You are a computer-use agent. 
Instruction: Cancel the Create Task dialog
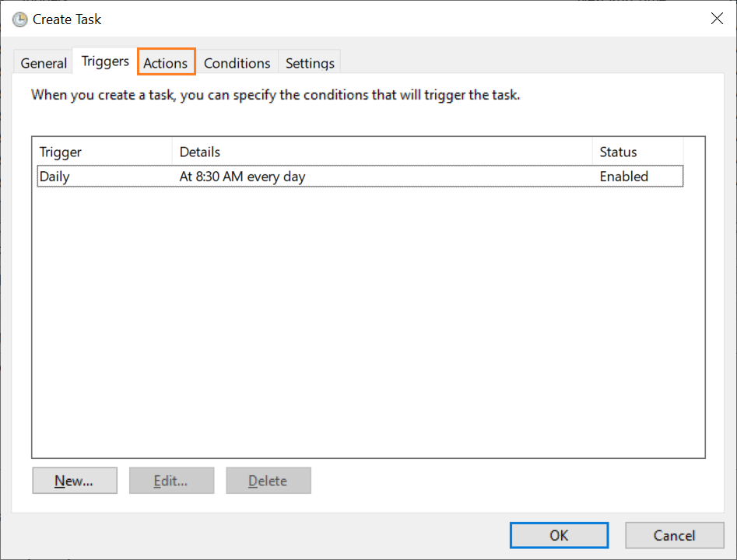click(x=675, y=535)
